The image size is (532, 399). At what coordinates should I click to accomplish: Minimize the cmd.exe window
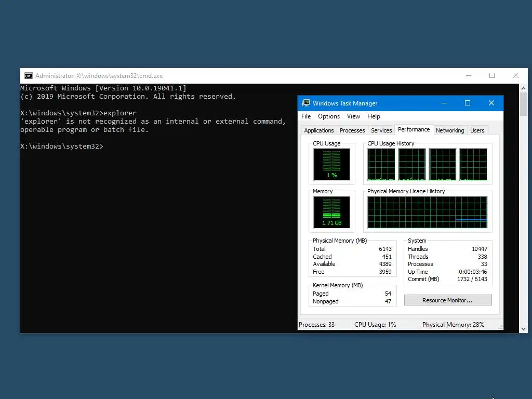tap(469, 76)
